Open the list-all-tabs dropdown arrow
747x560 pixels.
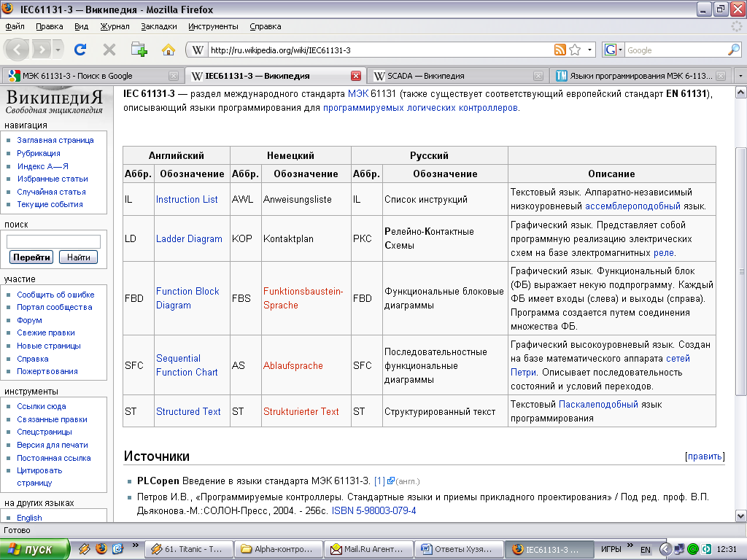(x=740, y=76)
